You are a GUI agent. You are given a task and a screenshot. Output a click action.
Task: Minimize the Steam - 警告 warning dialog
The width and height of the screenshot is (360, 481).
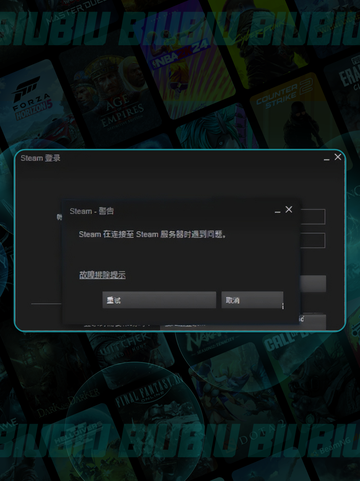(x=277, y=212)
